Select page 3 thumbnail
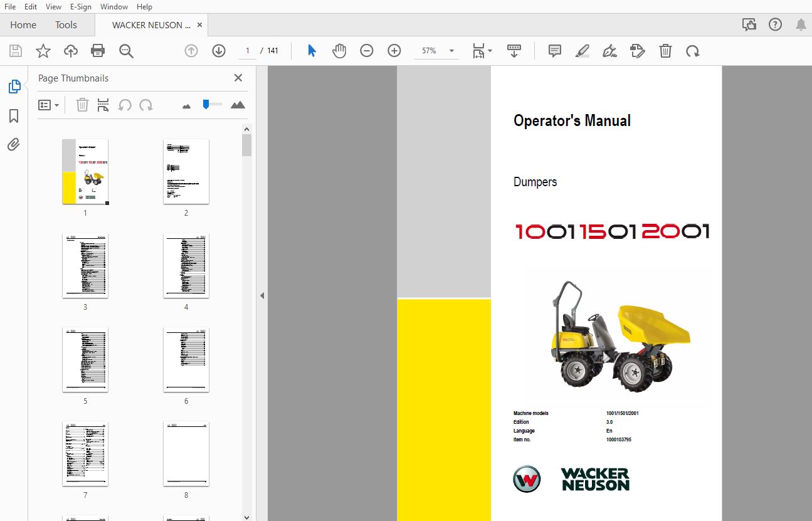 85,266
